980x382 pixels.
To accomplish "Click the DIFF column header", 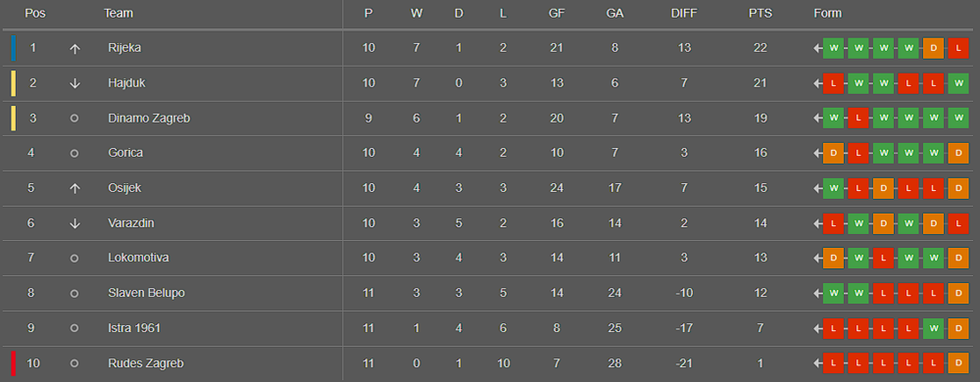I will 684,13.
